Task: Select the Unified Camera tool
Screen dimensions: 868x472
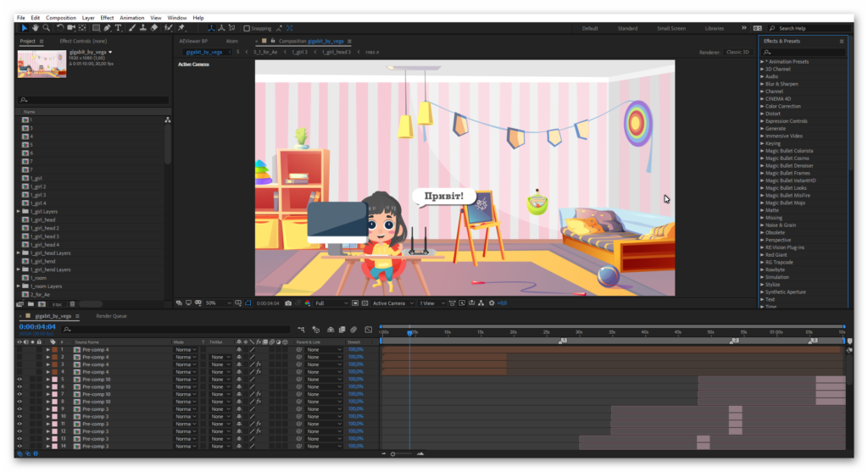Action: point(71,28)
